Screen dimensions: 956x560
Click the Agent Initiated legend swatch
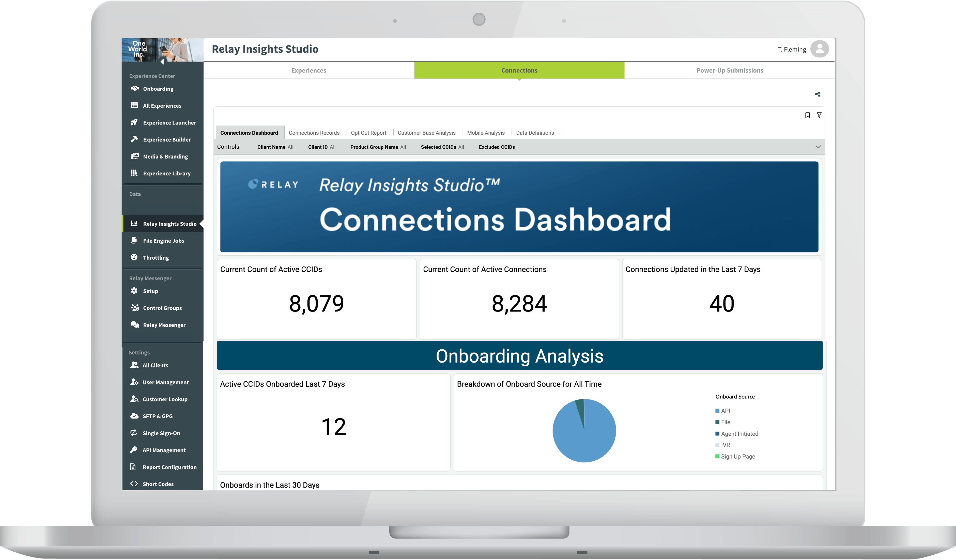(x=717, y=434)
